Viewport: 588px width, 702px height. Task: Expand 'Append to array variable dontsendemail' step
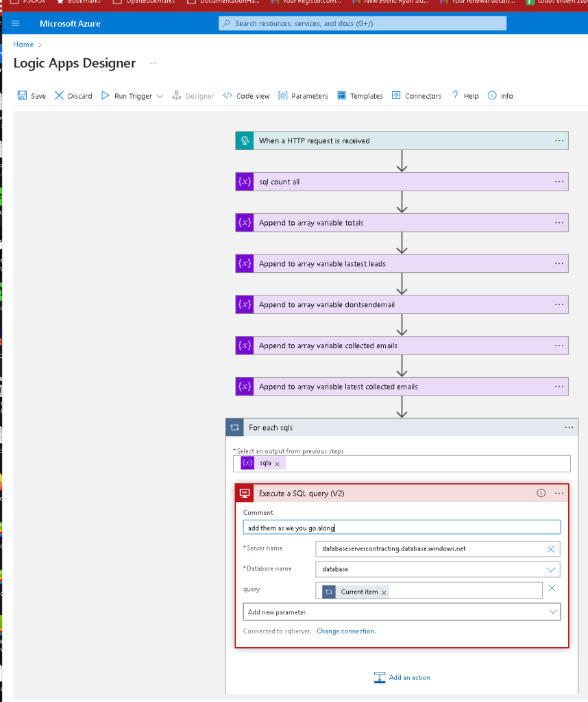[x=402, y=304]
